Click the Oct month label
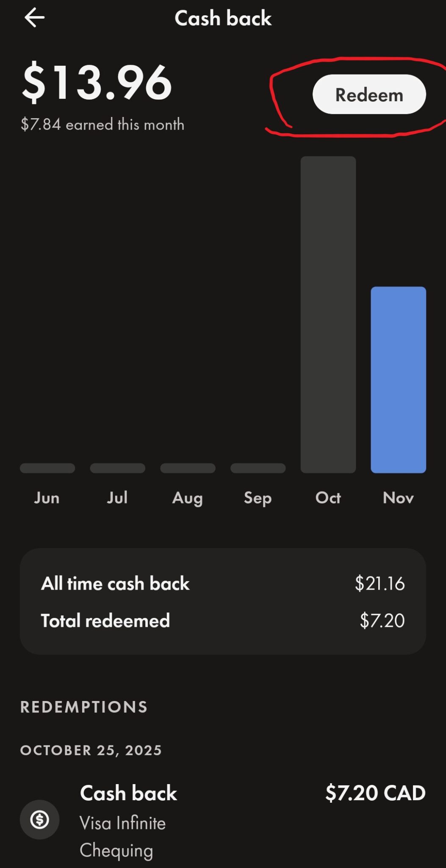This screenshot has height=868, width=446. point(328,498)
